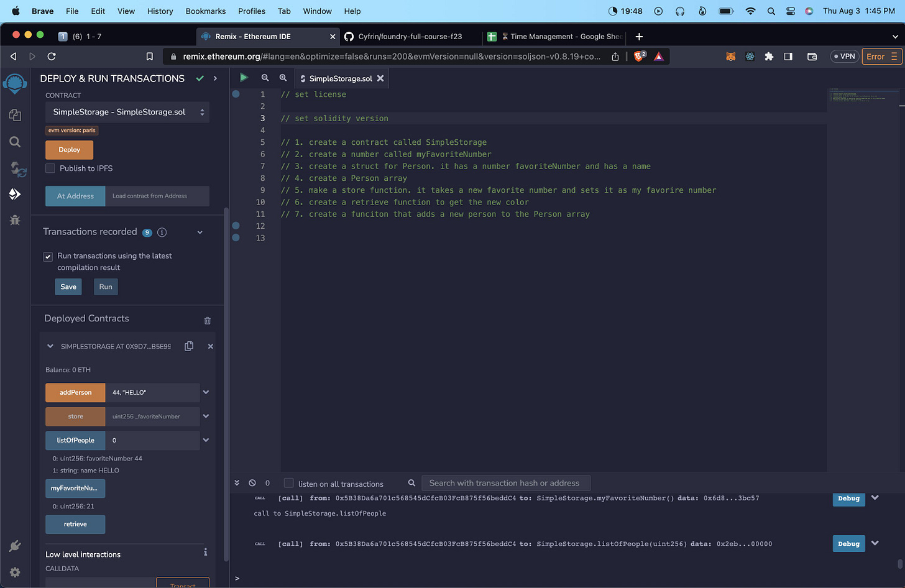Click the addPerson function button

click(75, 392)
